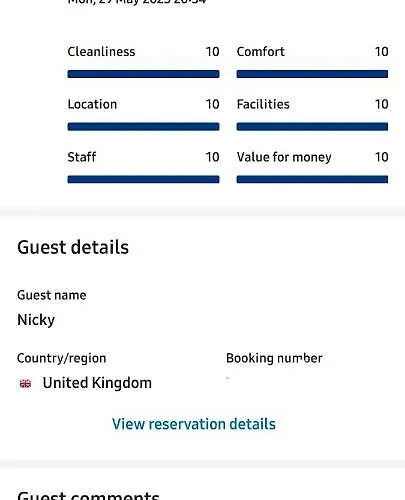Click the United Kingdom country text
The width and height of the screenshot is (405, 500).
tap(97, 383)
